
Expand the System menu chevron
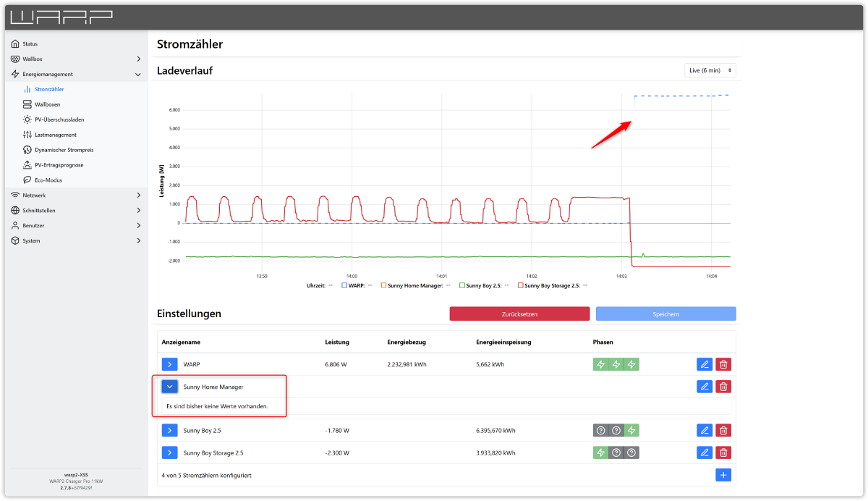point(138,240)
